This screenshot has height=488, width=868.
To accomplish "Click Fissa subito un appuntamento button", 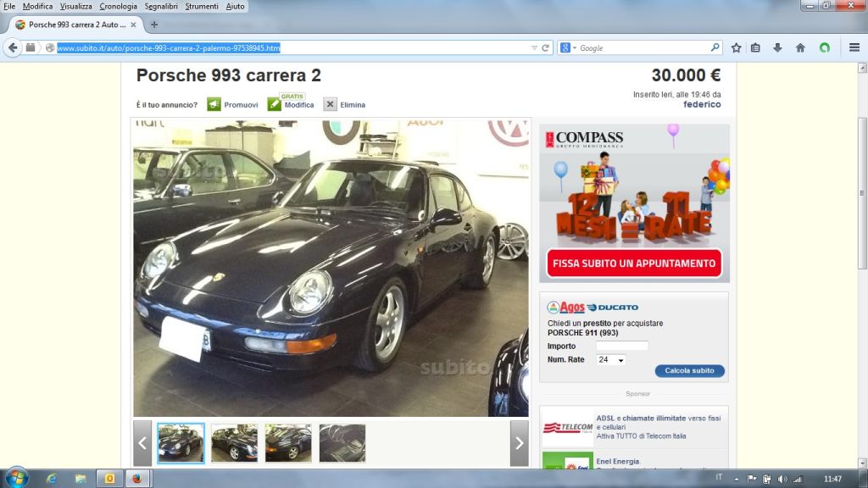I will click(x=634, y=263).
